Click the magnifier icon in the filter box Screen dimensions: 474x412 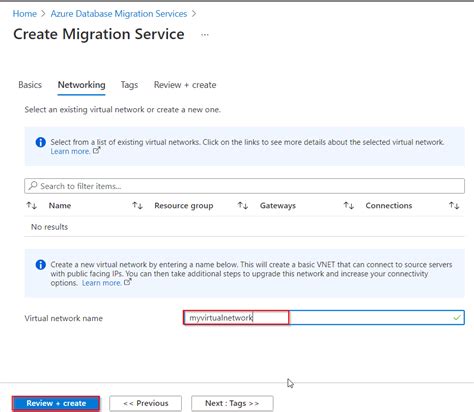33,185
